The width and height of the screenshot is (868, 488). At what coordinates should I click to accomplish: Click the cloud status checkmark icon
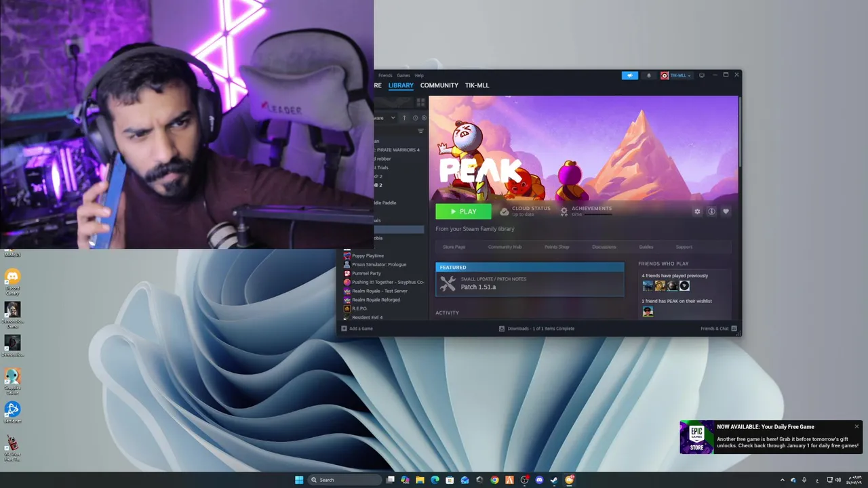coord(505,211)
